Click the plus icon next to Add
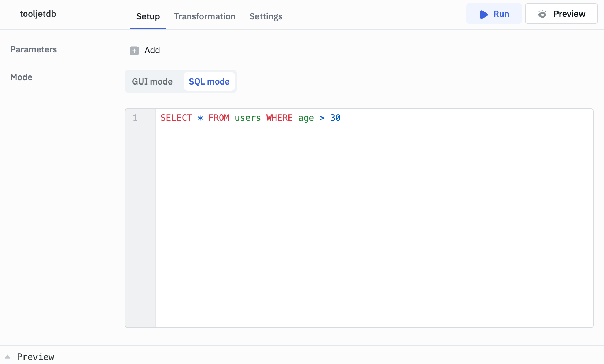This screenshot has height=364, width=604. pos(134,51)
